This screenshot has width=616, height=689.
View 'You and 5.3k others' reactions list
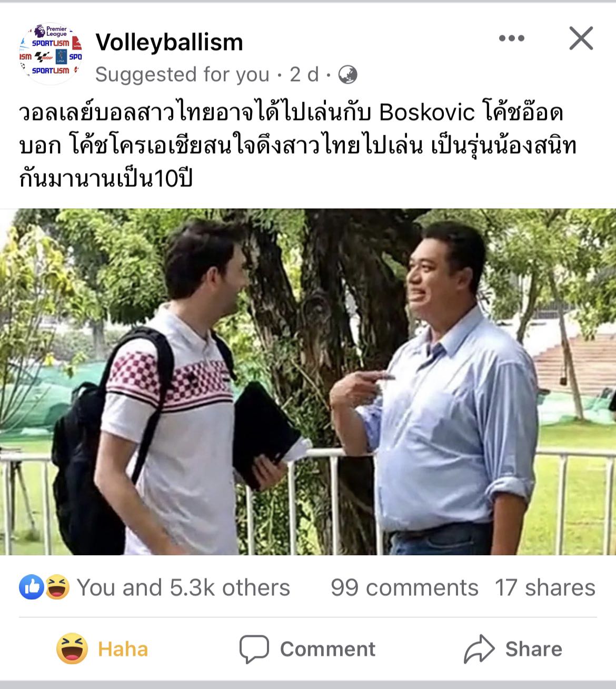[183, 587]
